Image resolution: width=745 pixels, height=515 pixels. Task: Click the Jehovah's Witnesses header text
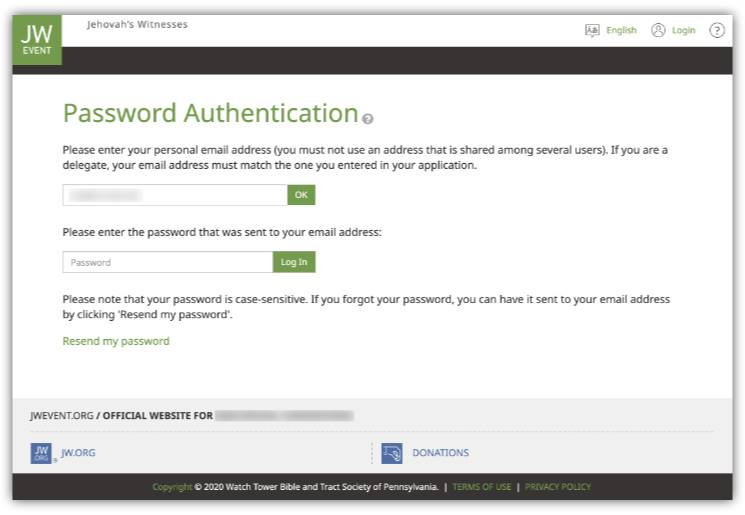point(137,25)
